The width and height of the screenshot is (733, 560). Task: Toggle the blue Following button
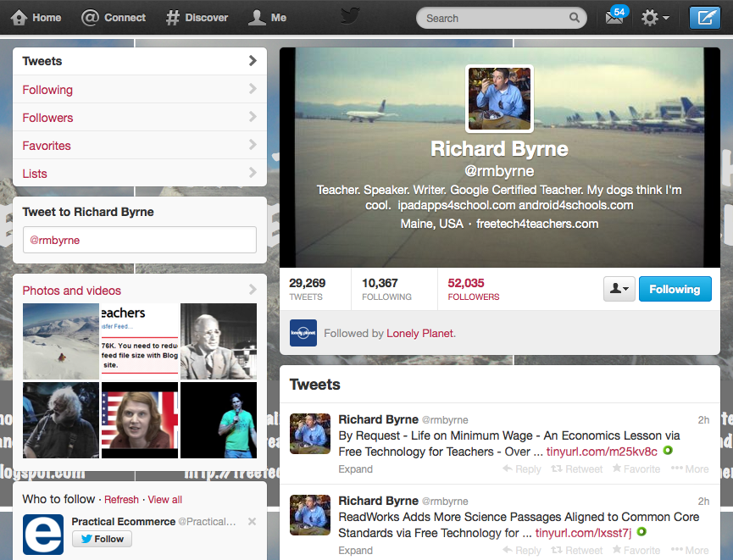tap(675, 289)
